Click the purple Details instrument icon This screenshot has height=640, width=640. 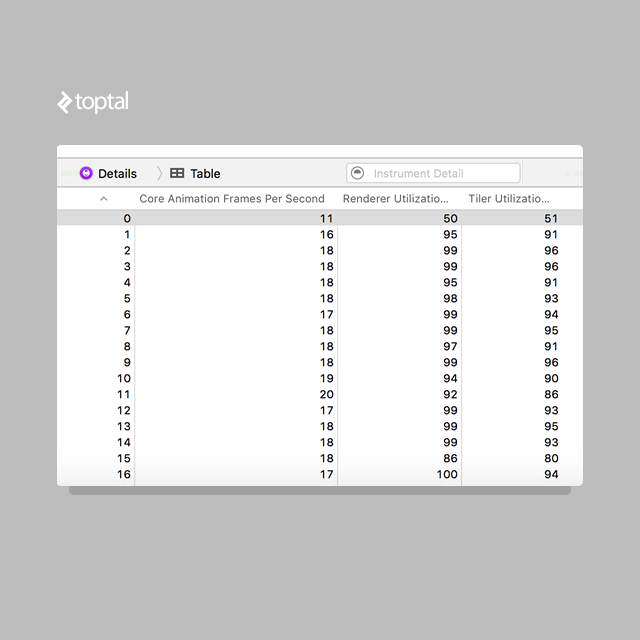(x=86, y=173)
